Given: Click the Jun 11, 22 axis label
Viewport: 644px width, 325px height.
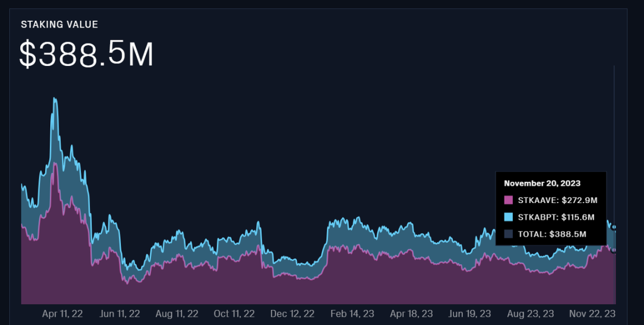Looking at the screenshot, I should (120, 314).
